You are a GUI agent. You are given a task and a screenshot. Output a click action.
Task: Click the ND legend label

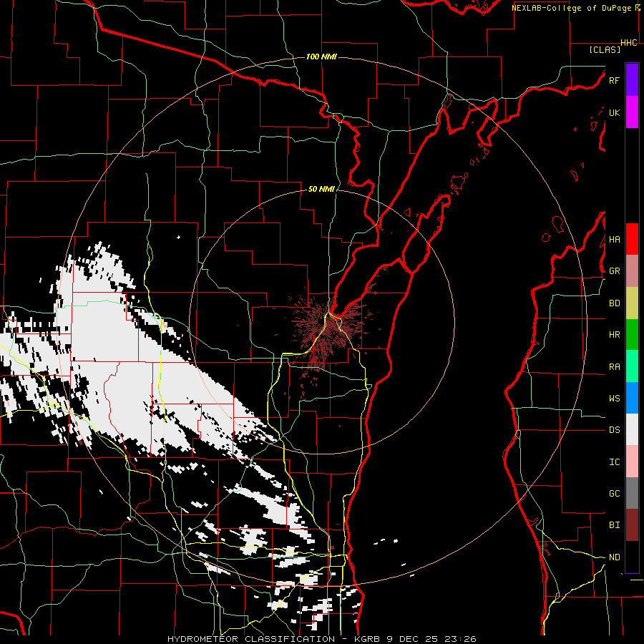pyautogui.click(x=615, y=557)
